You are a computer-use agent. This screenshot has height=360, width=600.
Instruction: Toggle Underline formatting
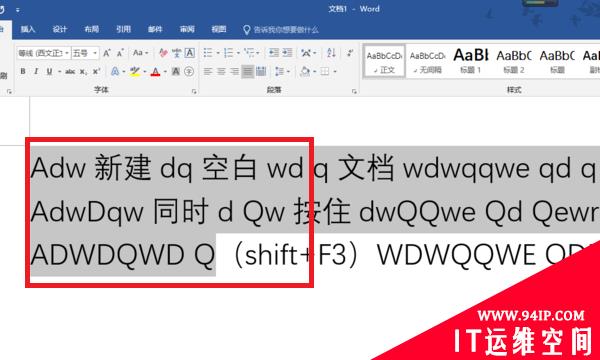(49, 71)
